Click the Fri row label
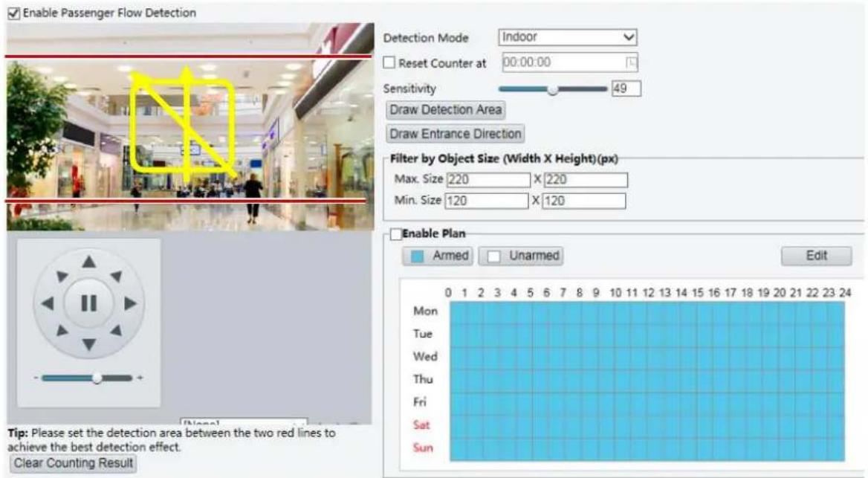The image size is (868, 478). pos(420,402)
